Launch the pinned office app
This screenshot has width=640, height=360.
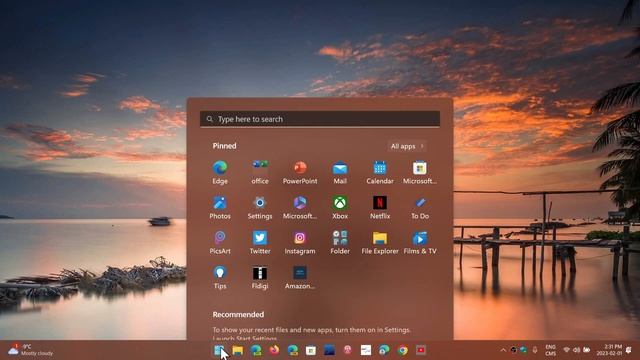pyautogui.click(x=260, y=172)
